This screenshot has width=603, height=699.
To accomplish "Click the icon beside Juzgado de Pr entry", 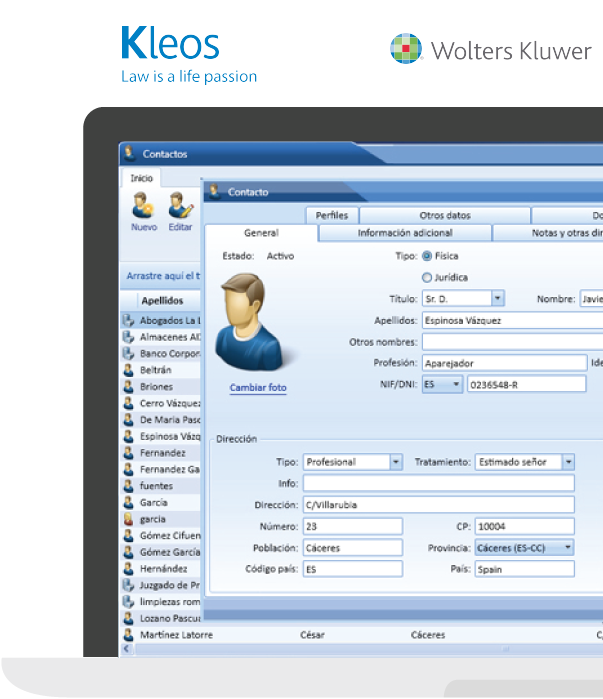I will 128,585.
